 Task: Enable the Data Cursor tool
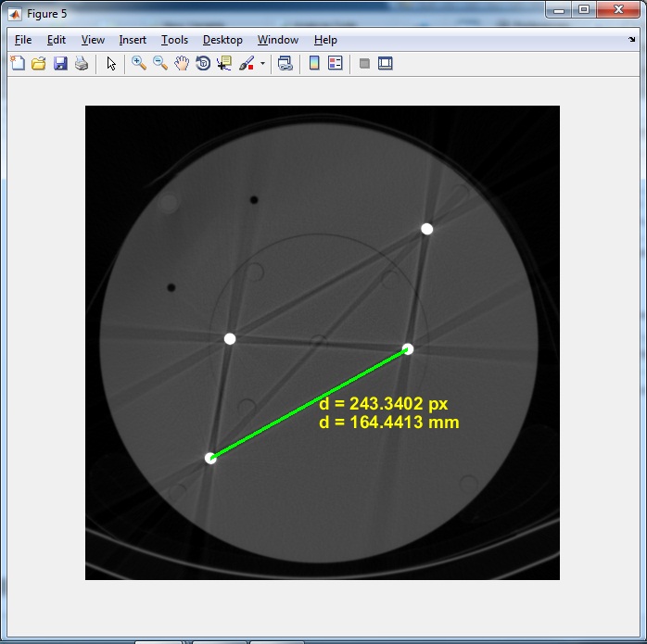pyautogui.click(x=224, y=64)
